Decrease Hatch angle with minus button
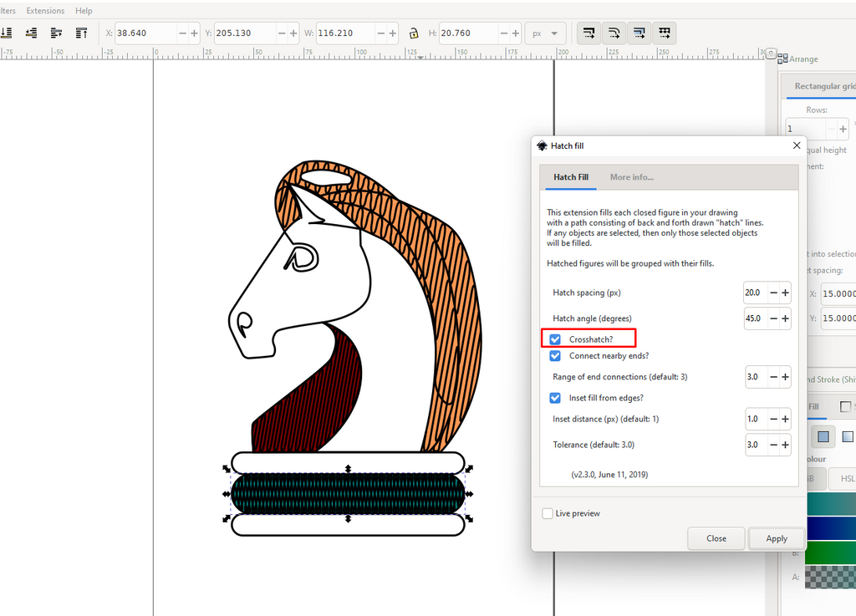 click(x=773, y=318)
